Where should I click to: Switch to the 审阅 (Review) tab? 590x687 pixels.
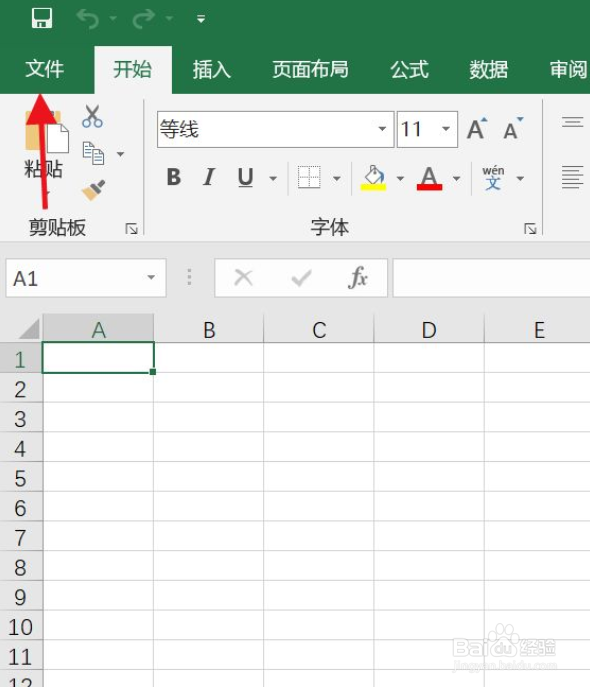pos(569,69)
